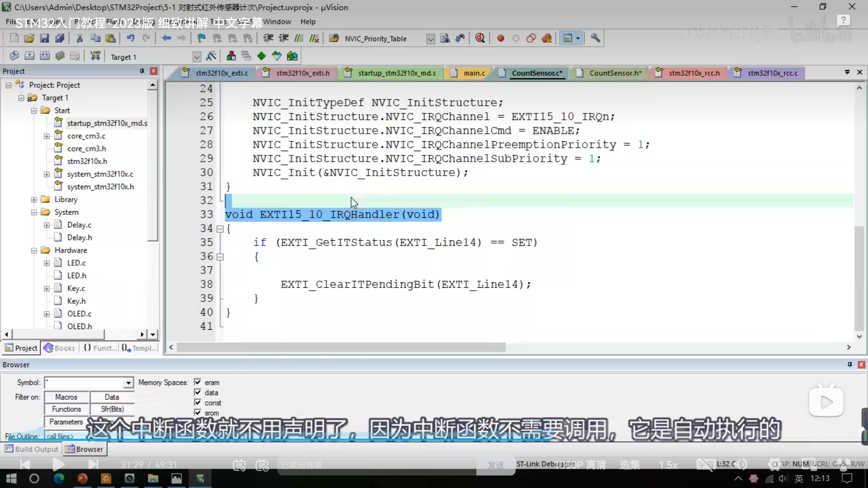The image size is (868, 488).
Task: Open Options for Target magic wand icon
Action: [x=211, y=56]
